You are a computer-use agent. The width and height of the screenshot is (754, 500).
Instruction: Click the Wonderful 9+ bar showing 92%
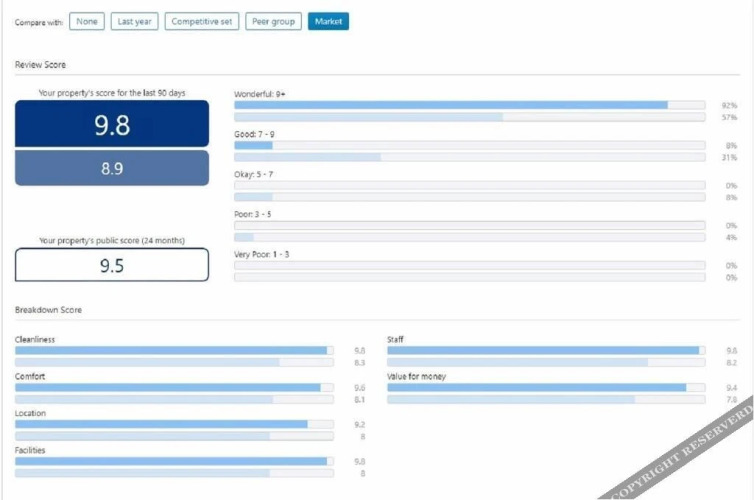click(x=469, y=105)
